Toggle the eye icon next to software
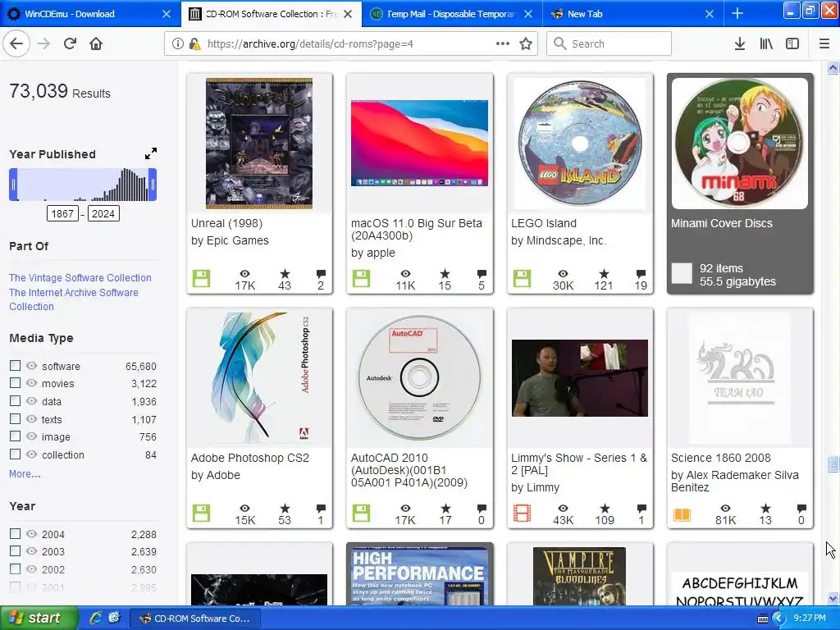 click(x=32, y=365)
